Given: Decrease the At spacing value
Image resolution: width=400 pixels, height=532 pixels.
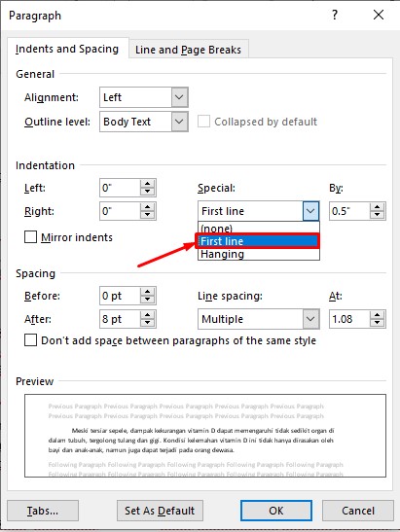Looking at the screenshot, I should click(x=378, y=323).
